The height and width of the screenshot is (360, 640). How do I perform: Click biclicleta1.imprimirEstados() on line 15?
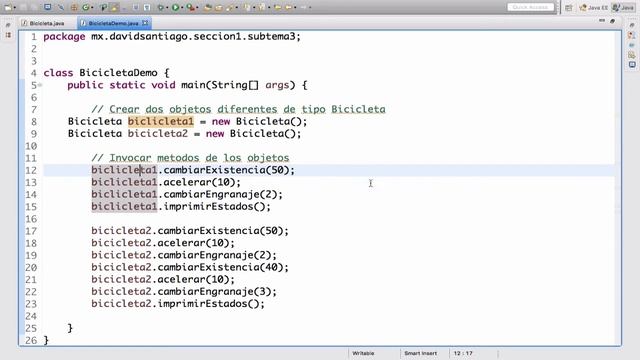[x=178, y=206]
